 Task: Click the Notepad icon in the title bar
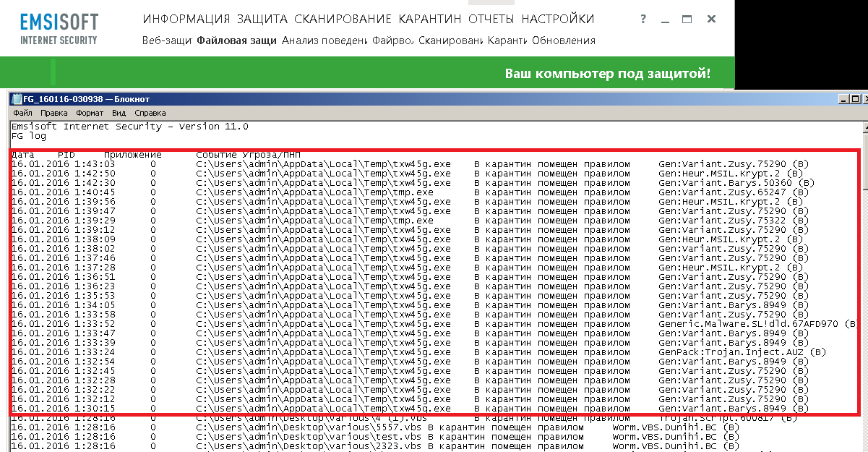(x=17, y=100)
